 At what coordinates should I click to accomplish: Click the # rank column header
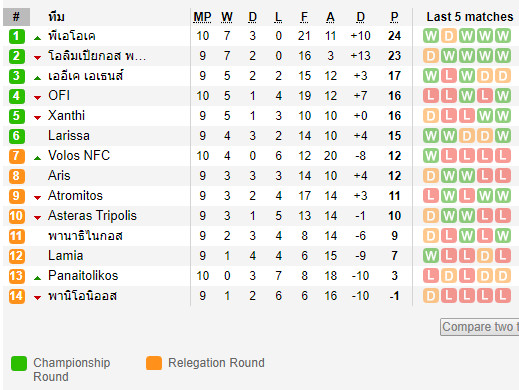pos(16,17)
